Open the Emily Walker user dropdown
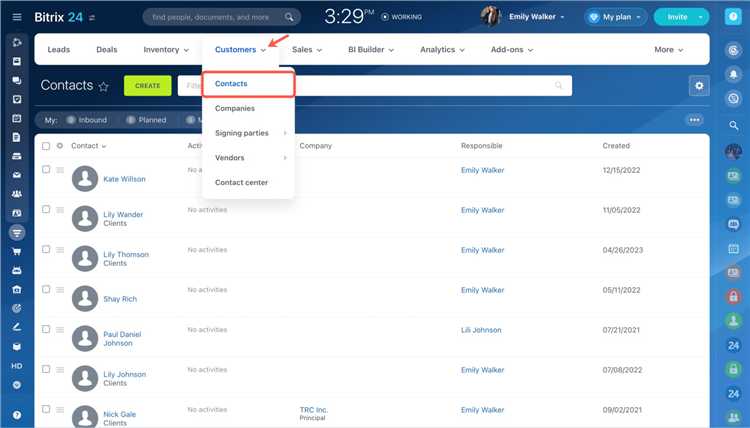Image resolution: width=750 pixels, height=428 pixels. 537,17
